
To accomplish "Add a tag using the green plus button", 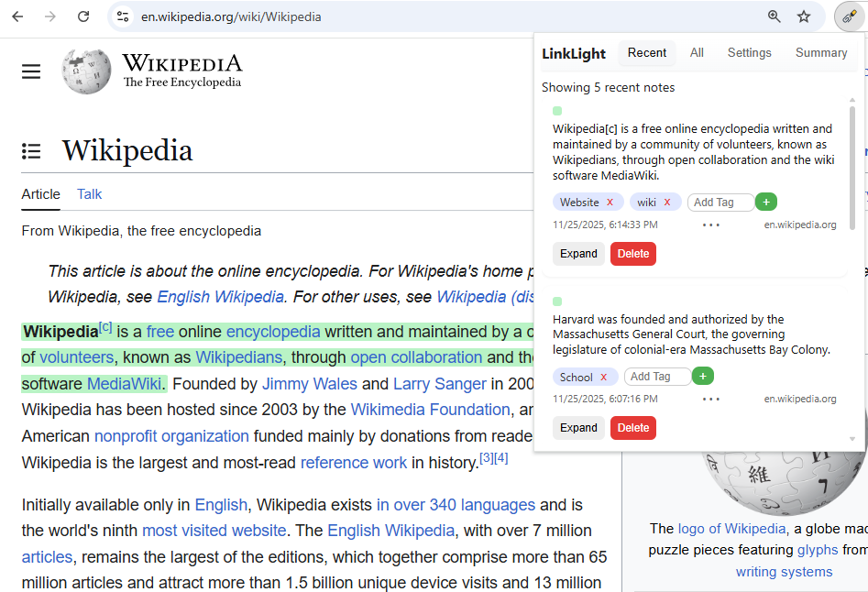I will pos(766,202).
